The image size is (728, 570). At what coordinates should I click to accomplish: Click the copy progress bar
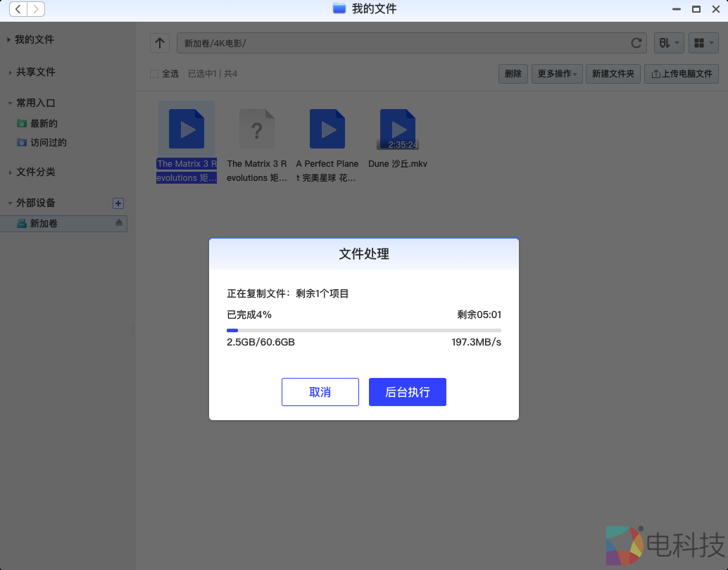point(364,329)
